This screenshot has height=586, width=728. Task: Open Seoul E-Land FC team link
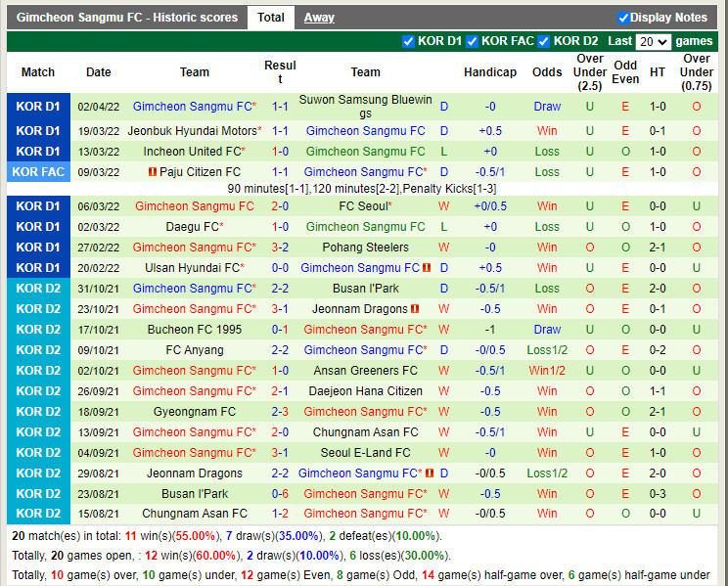point(365,453)
